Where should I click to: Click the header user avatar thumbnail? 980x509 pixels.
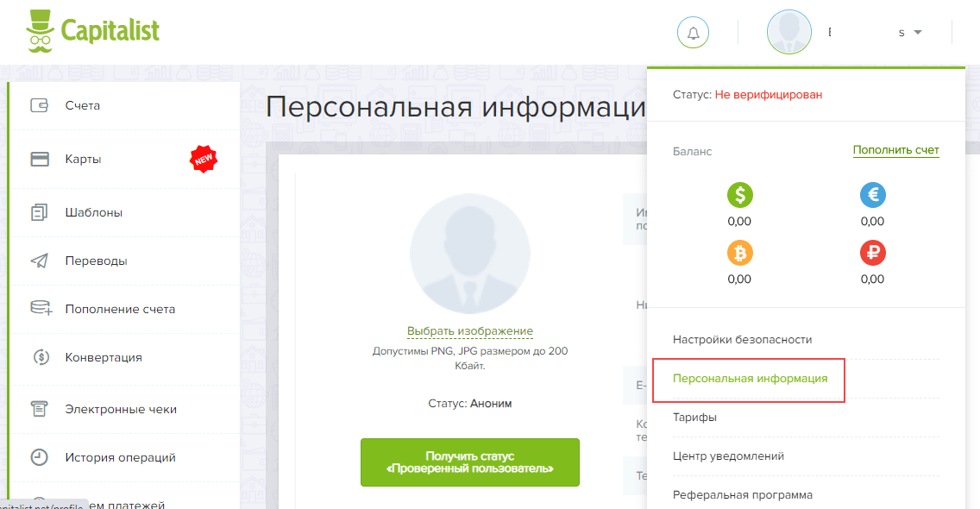pyautogui.click(x=788, y=33)
